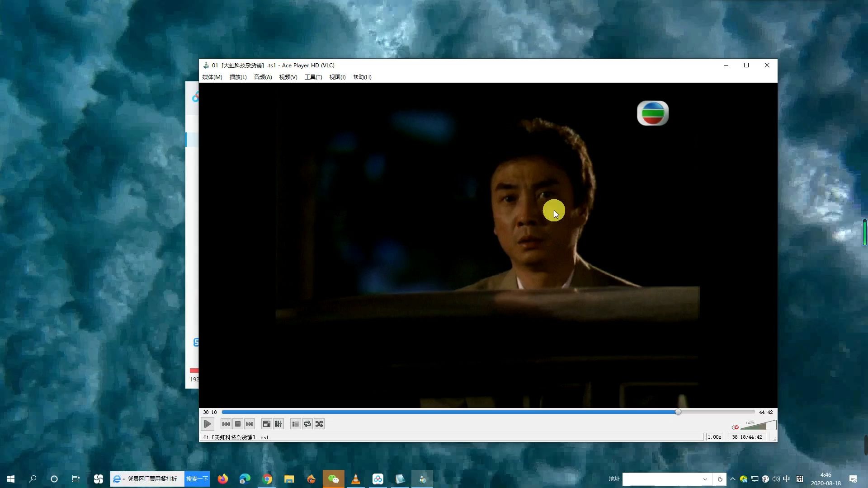
Task: Launch Microsoft Edge from the taskbar
Action: [245, 479]
